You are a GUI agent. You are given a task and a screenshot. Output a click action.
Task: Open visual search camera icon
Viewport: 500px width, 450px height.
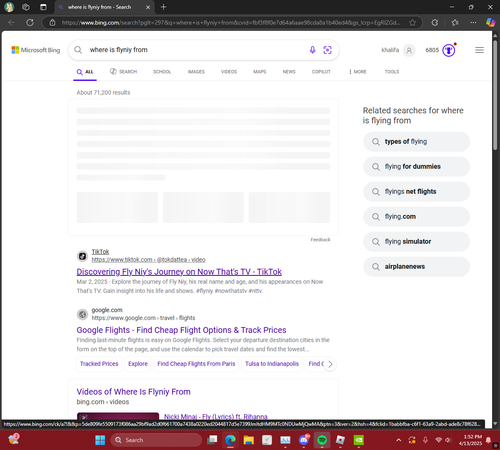(327, 50)
